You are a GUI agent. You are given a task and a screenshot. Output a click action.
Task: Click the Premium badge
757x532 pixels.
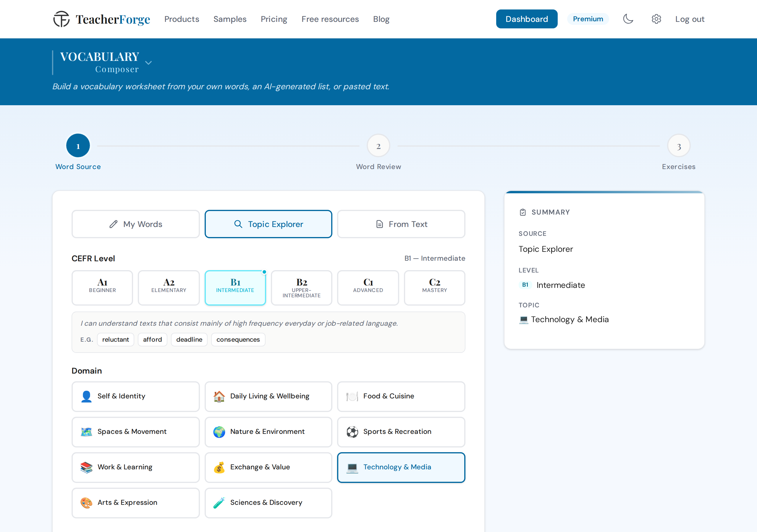pos(588,19)
